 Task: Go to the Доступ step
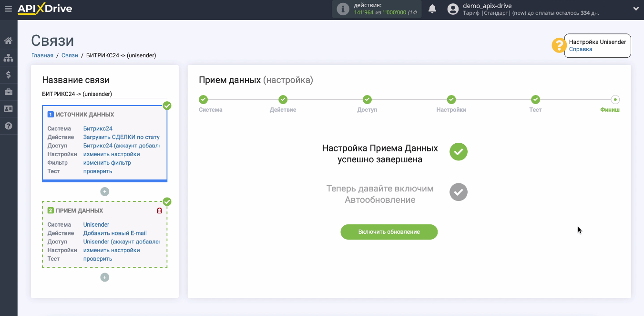tap(367, 99)
